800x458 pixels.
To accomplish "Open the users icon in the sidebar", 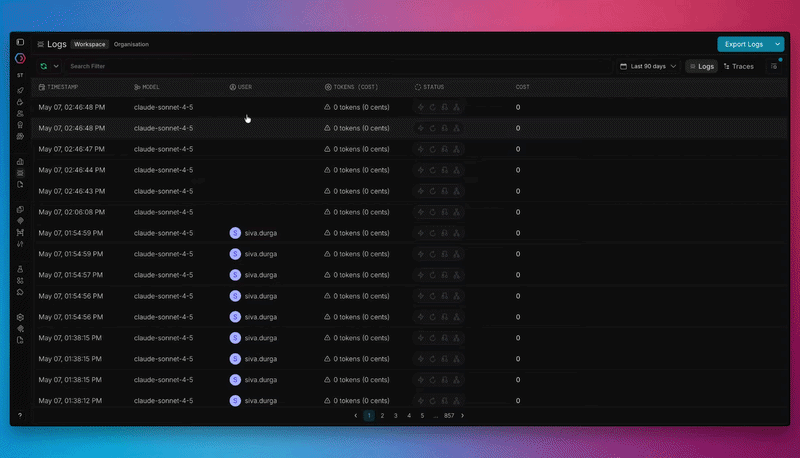I will [20, 113].
